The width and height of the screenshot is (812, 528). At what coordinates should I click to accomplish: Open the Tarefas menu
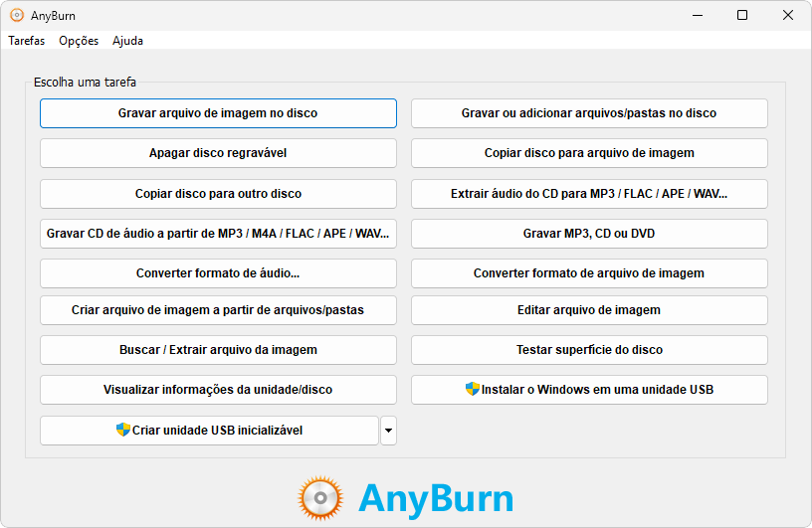click(26, 41)
